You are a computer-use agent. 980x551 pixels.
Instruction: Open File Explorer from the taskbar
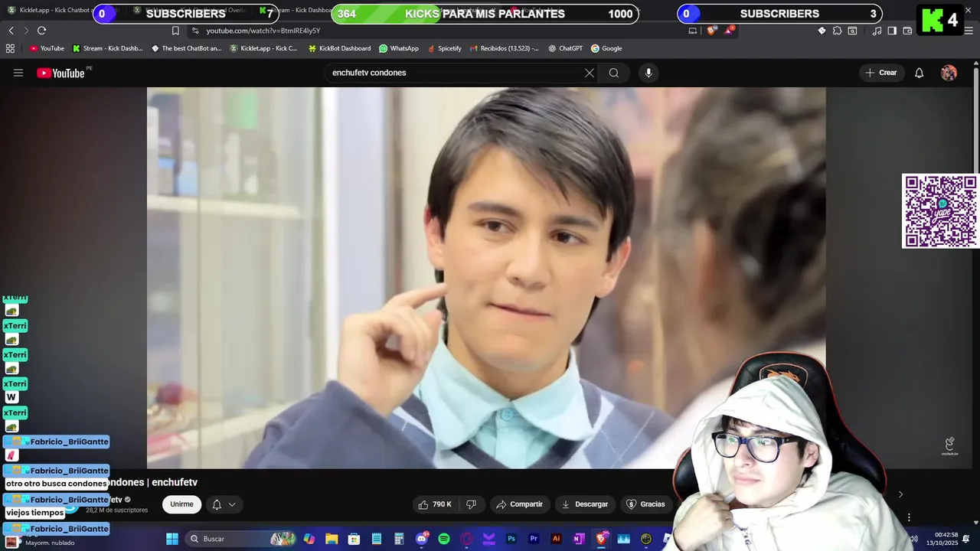332,539
